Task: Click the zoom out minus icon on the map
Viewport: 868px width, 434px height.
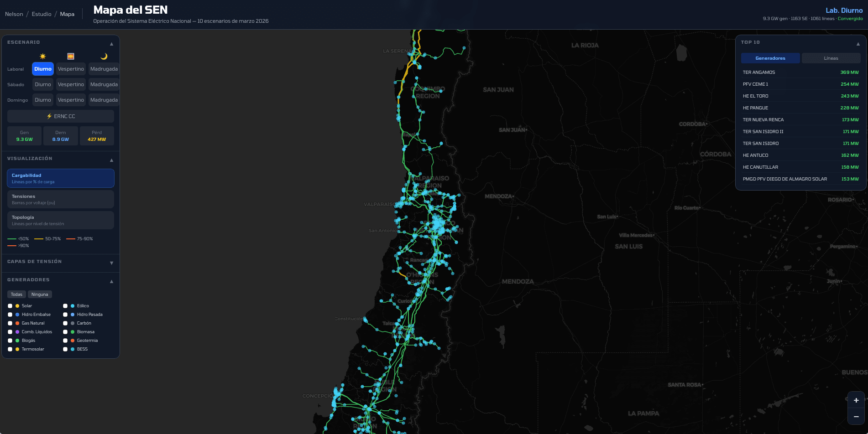Action: click(x=856, y=416)
